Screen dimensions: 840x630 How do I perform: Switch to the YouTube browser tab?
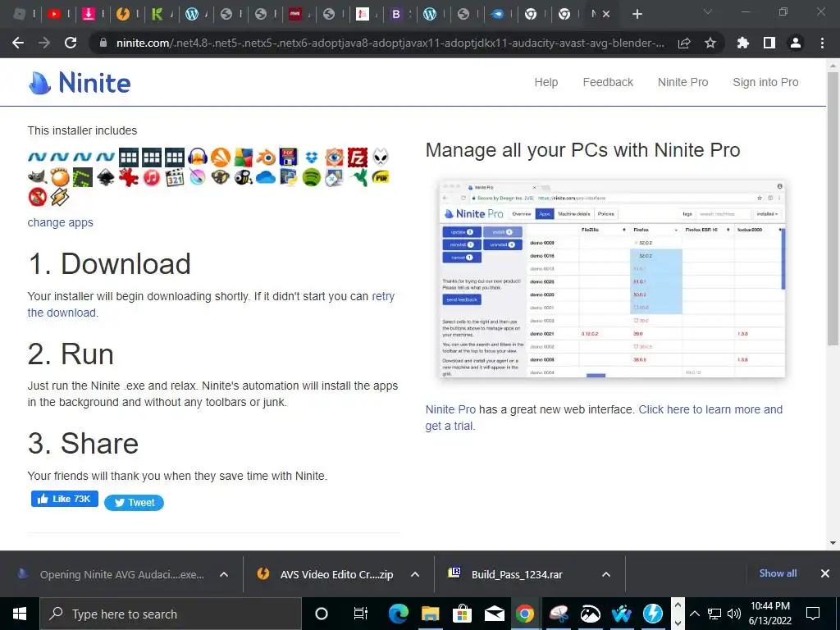pyautogui.click(x=54, y=14)
